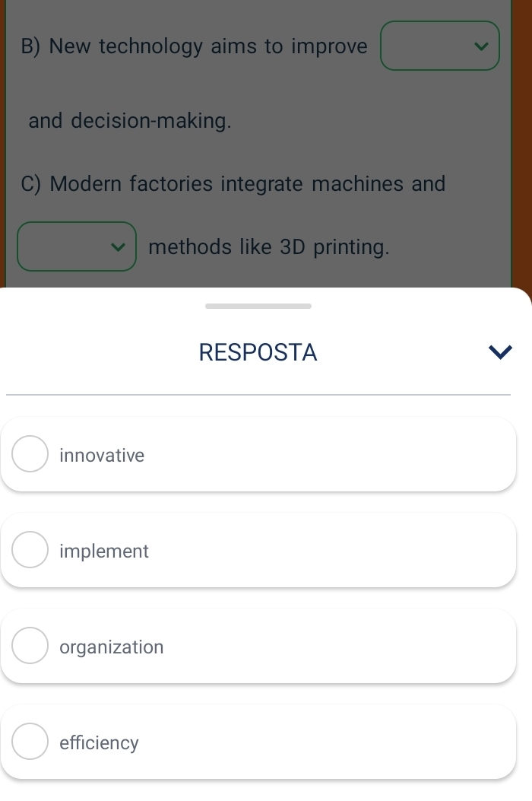
Task: Click the divider line below RESPOSTA
Action: [258, 395]
